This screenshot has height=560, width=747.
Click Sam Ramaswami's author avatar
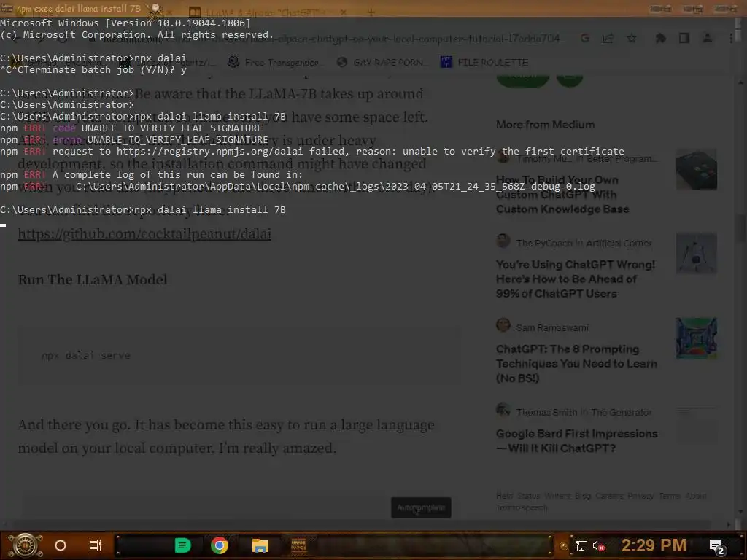[503, 325]
